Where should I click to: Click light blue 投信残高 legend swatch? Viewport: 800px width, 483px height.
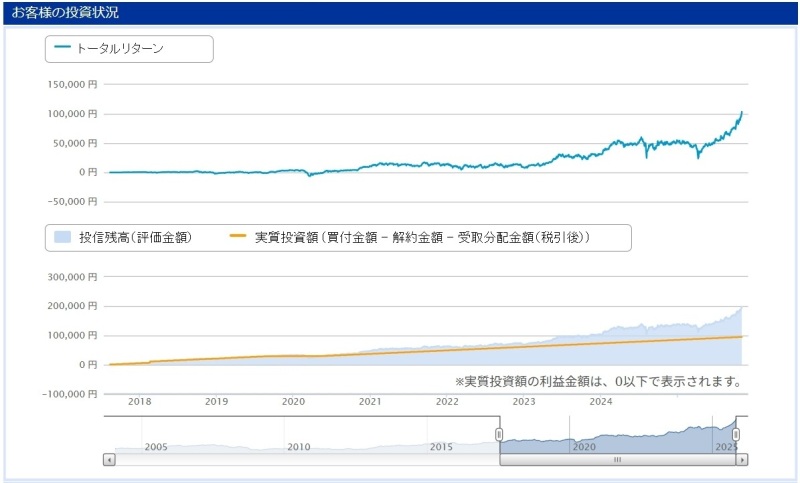click(63, 237)
